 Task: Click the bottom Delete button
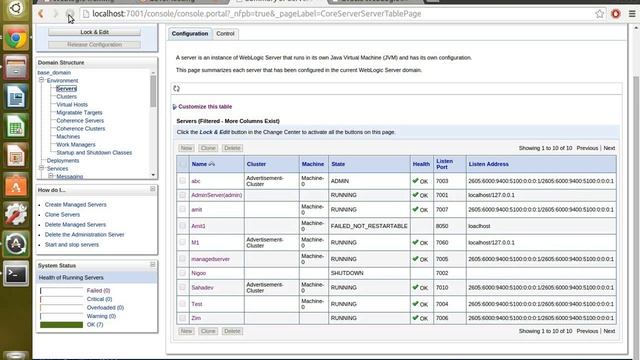pyautogui.click(x=232, y=331)
